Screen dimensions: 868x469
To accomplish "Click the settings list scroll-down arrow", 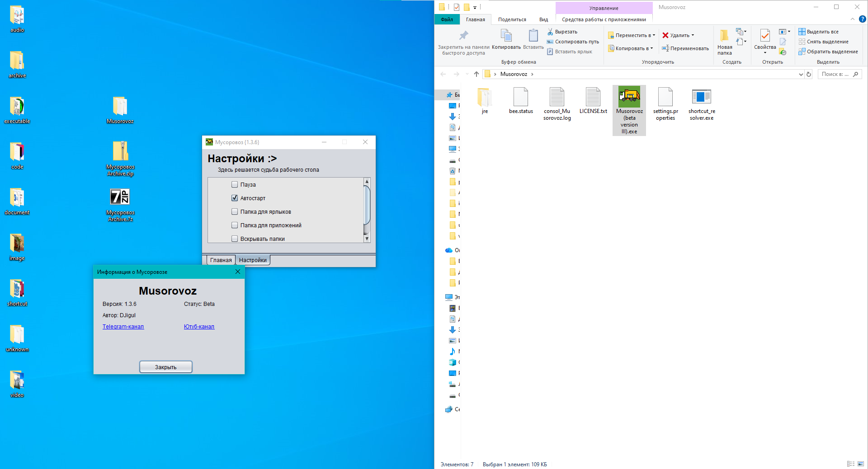I will click(x=367, y=239).
